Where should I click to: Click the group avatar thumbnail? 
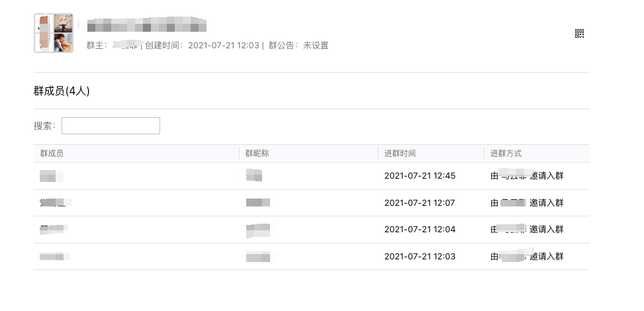click(x=54, y=33)
